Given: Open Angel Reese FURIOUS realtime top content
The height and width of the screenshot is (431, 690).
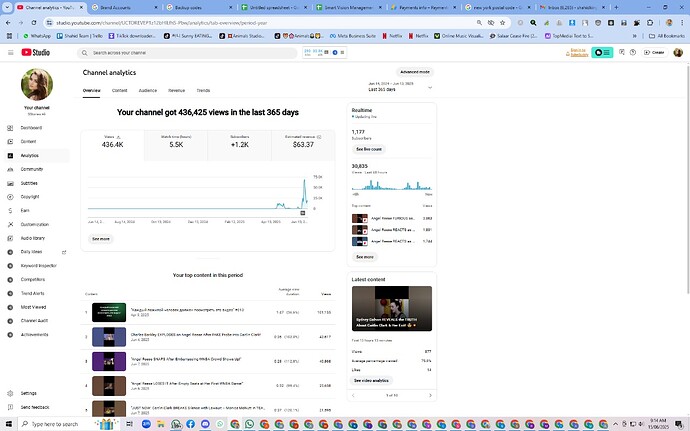Looking at the screenshot, I should pyautogui.click(x=392, y=218).
